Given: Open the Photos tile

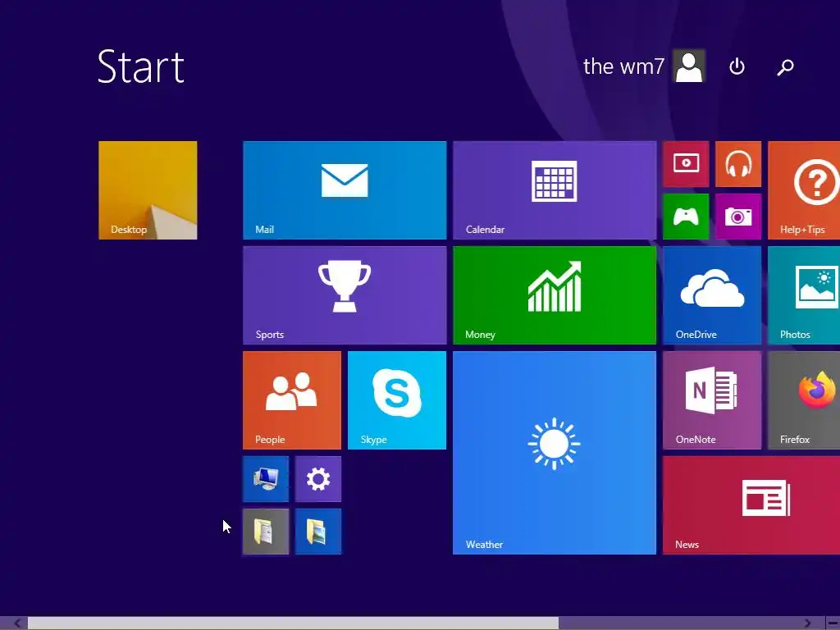Looking at the screenshot, I should click(x=804, y=295).
